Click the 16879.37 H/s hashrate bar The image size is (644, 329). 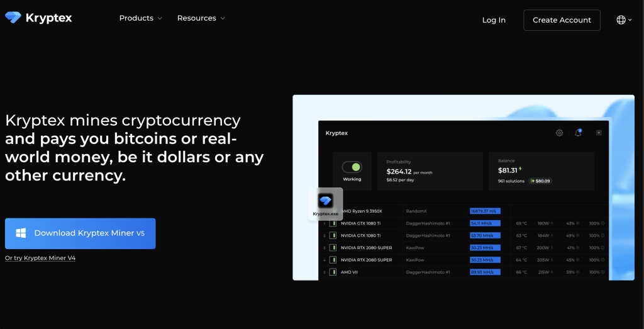[x=485, y=211]
